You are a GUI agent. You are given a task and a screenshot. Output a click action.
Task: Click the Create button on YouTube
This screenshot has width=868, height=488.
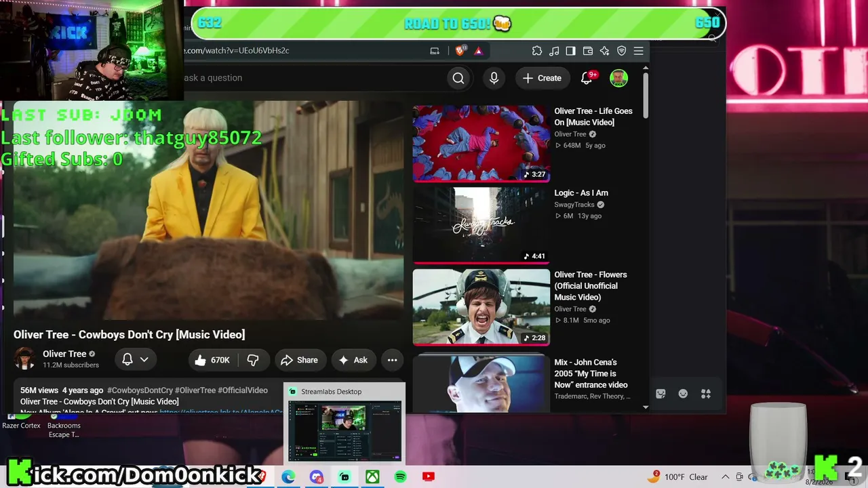(542, 78)
